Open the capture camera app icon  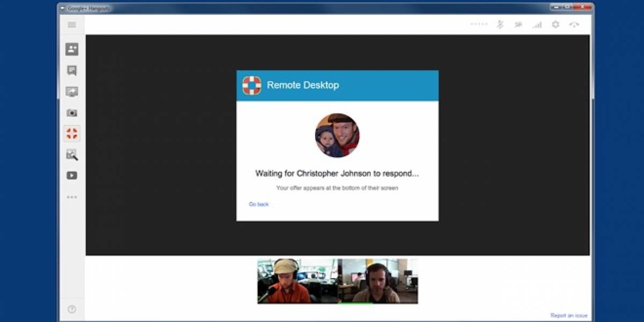pyautogui.click(x=72, y=113)
